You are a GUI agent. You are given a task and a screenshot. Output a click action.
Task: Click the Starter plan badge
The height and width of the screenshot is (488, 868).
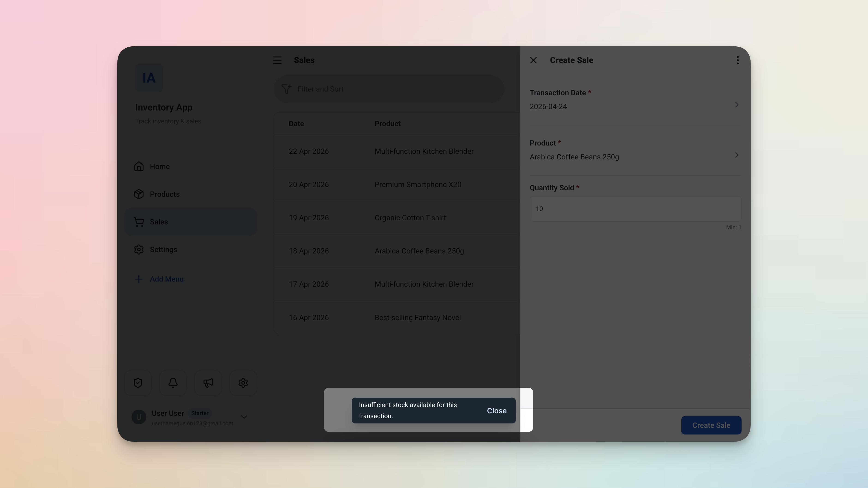(200, 413)
